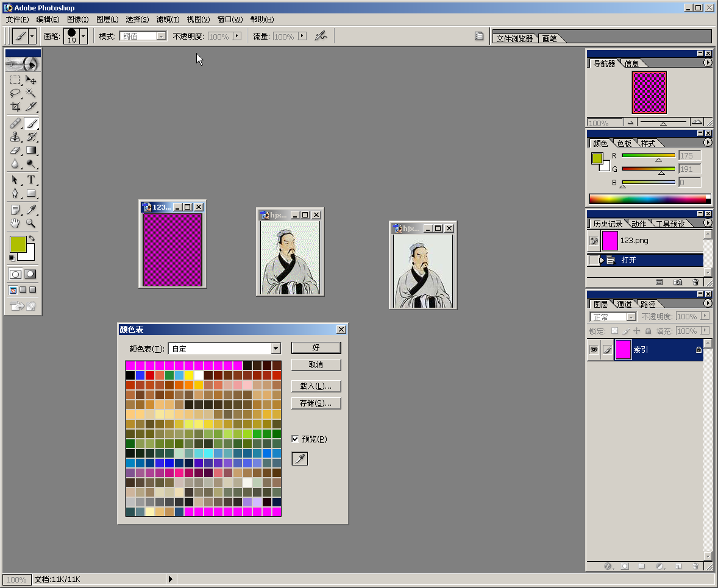Hide the 索引 layer using eye icon
Image resolution: width=718 pixels, height=588 pixels.
594,350
